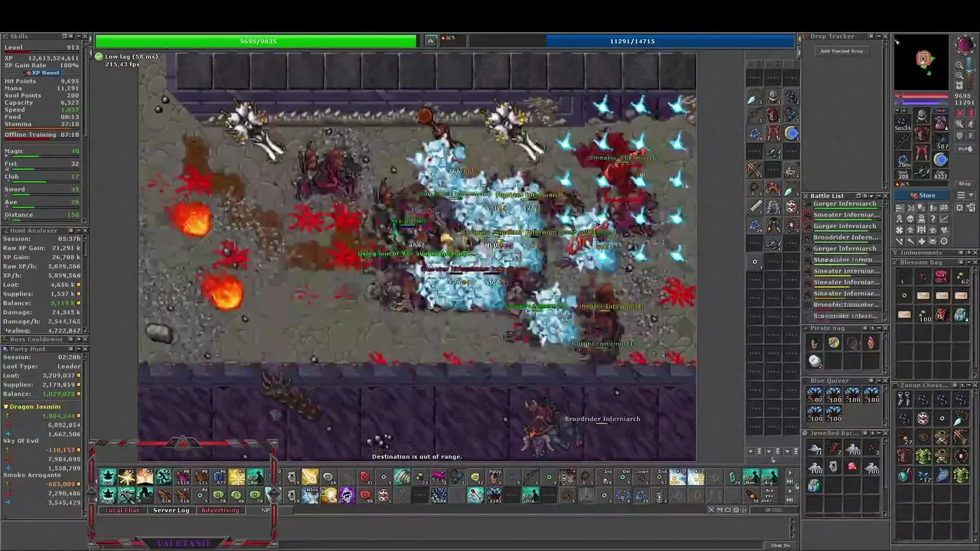Screen dimensions: 980x551
Task: Click the armor equipment slot
Action: pos(921,133)
